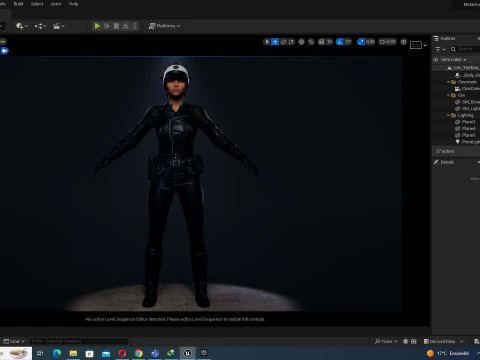This screenshot has width=480, height=360.
Task: Click the Eject from player button
Action: pos(126,26)
